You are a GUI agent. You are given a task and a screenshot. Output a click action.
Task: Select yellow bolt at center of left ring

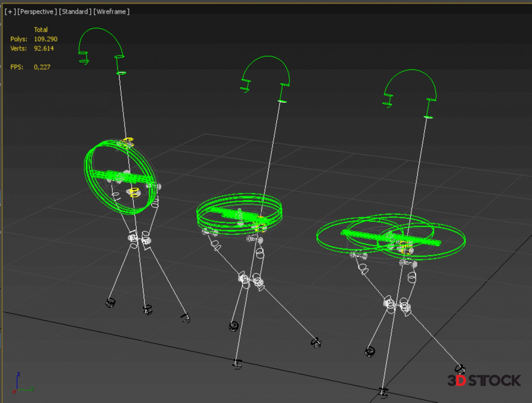click(x=134, y=192)
